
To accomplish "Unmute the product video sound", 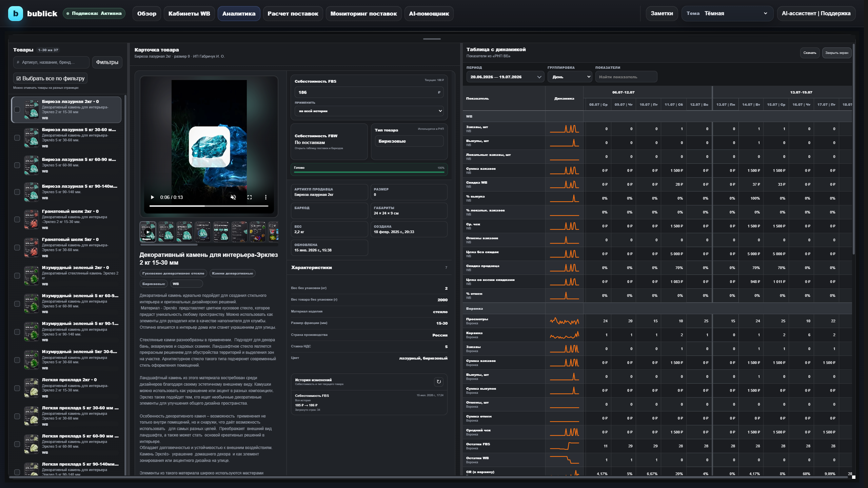I will point(233,197).
